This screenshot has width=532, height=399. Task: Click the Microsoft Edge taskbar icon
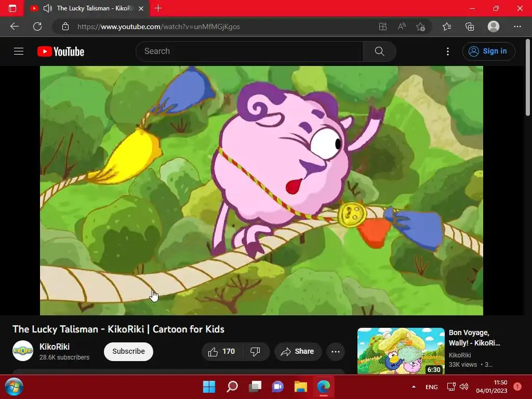(x=323, y=387)
